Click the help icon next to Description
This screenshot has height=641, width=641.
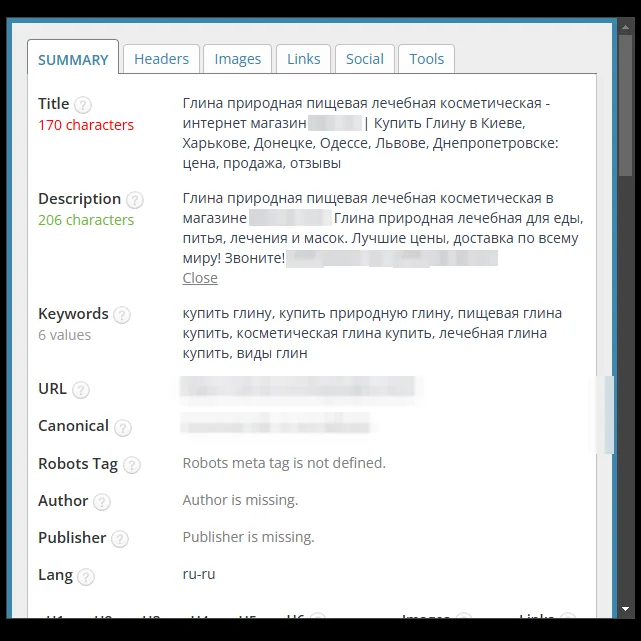click(x=134, y=200)
